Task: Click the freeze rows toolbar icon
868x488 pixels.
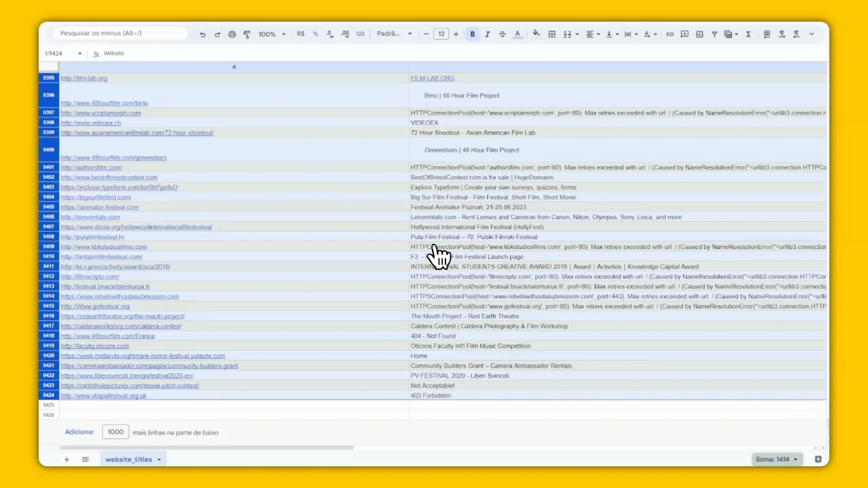Action: 767,34
